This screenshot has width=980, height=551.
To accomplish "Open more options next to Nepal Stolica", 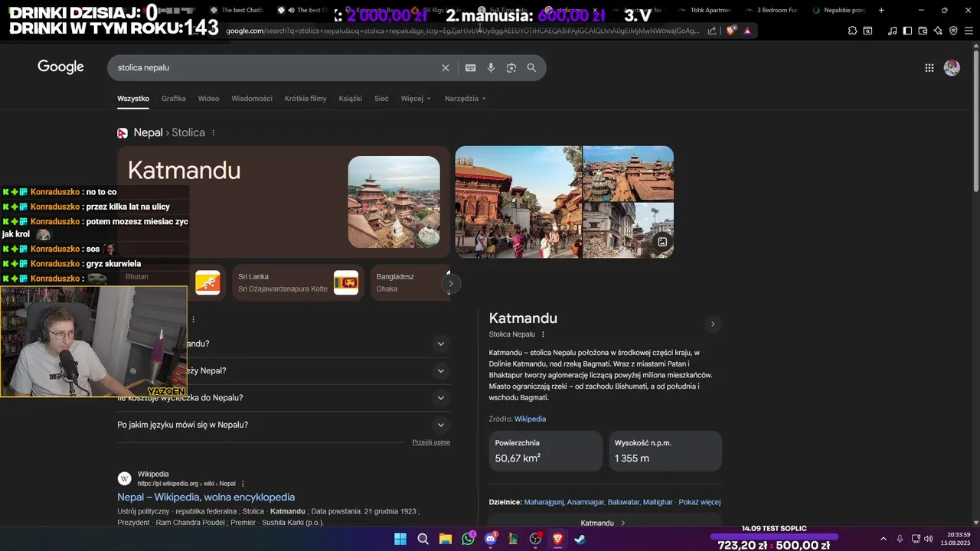I will point(213,133).
